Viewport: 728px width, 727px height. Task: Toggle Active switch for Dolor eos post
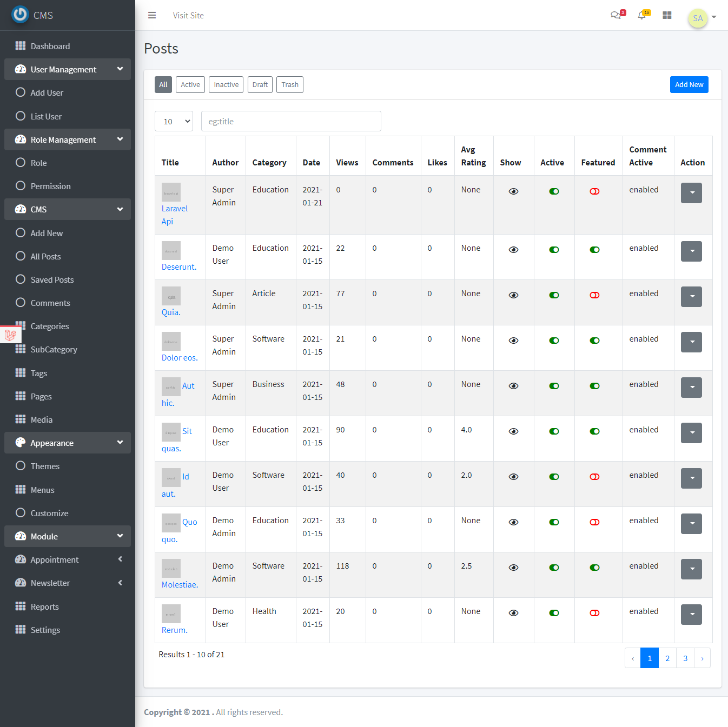coord(554,341)
